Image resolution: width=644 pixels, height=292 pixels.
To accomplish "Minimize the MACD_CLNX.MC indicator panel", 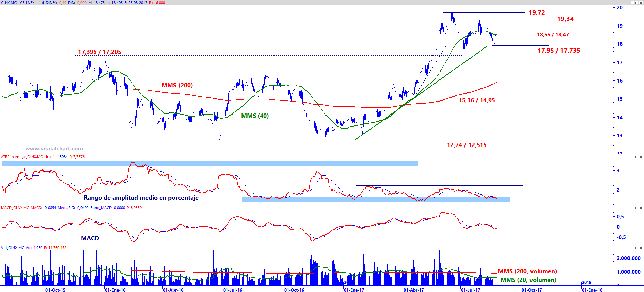I will (x=632, y=208).
